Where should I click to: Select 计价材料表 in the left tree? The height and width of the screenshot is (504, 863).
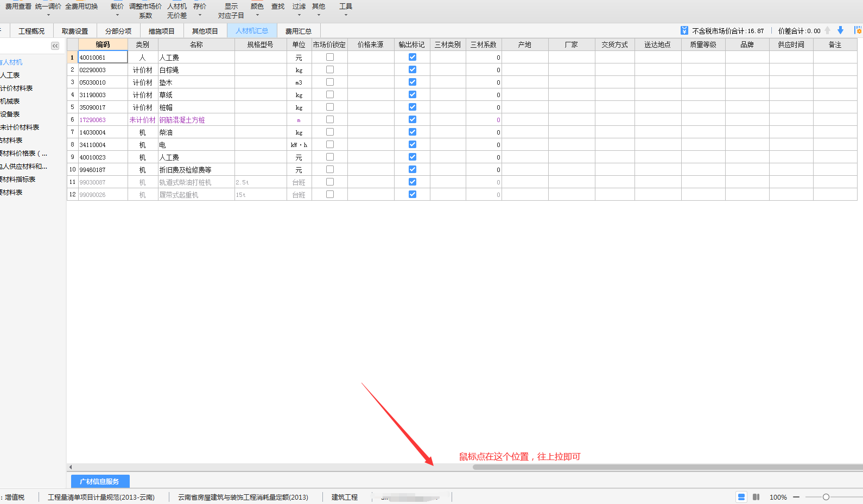[16, 88]
